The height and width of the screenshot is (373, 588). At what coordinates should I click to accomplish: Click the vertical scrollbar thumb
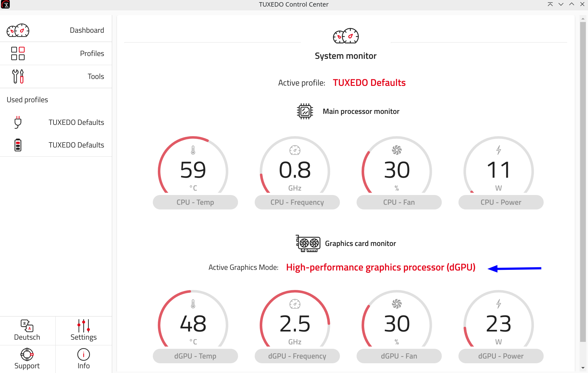[583, 182]
